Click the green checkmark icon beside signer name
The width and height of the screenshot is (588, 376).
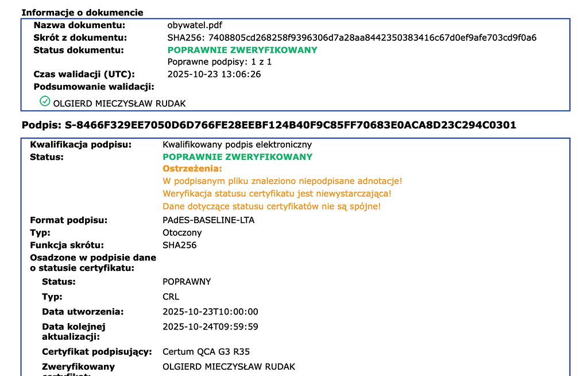[45, 102]
